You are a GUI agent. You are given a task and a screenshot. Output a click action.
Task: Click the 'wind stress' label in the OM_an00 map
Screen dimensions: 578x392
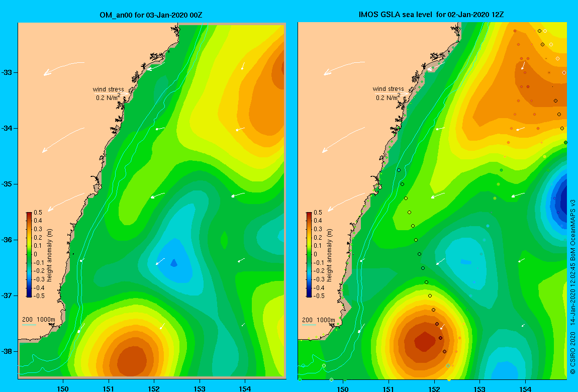pos(109,89)
